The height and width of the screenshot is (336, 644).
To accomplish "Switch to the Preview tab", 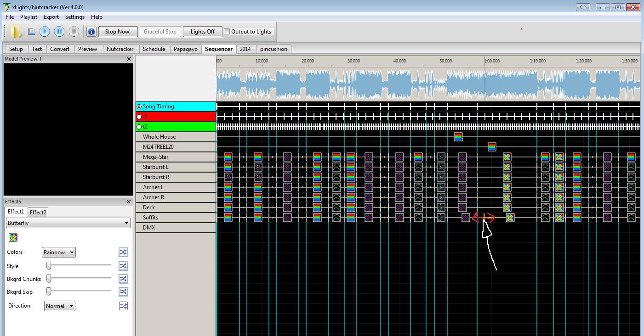I will (87, 49).
